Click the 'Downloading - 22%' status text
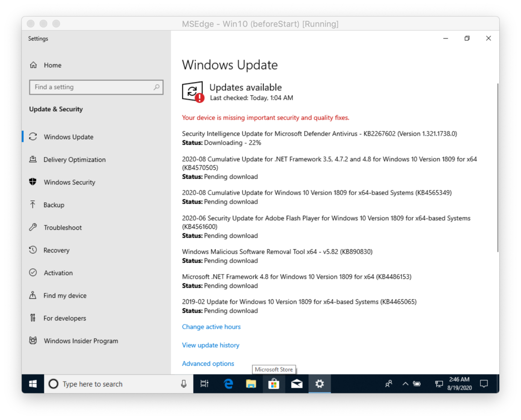The image size is (521, 420). tap(233, 143)
